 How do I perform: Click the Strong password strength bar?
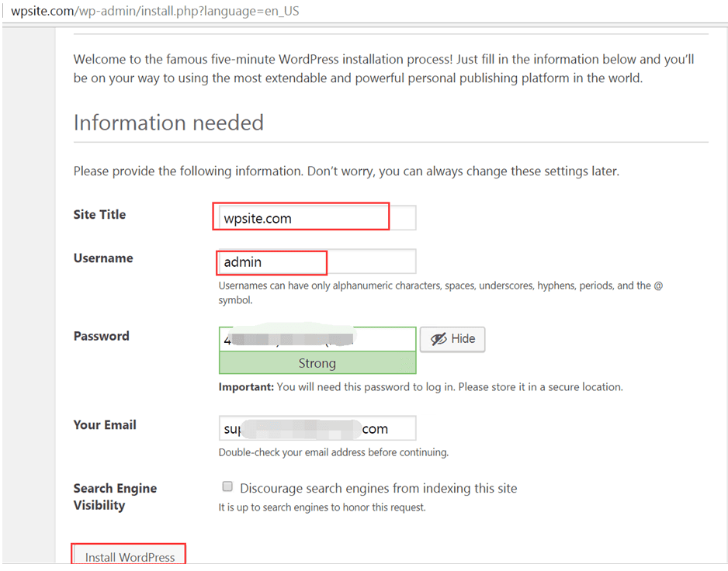[317, 363]
